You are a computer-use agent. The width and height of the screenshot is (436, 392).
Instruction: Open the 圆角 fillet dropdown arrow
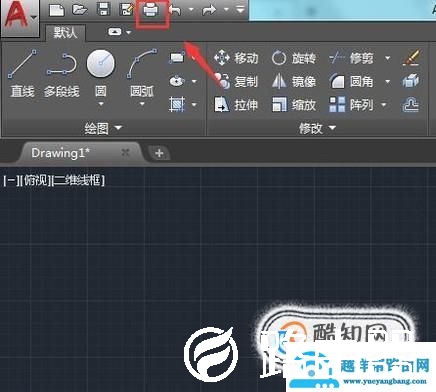[x=387, y=81]
